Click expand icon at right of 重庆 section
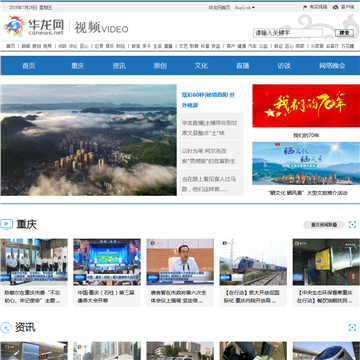The width and height of the screenshot is (360, 360). (352, 225)
